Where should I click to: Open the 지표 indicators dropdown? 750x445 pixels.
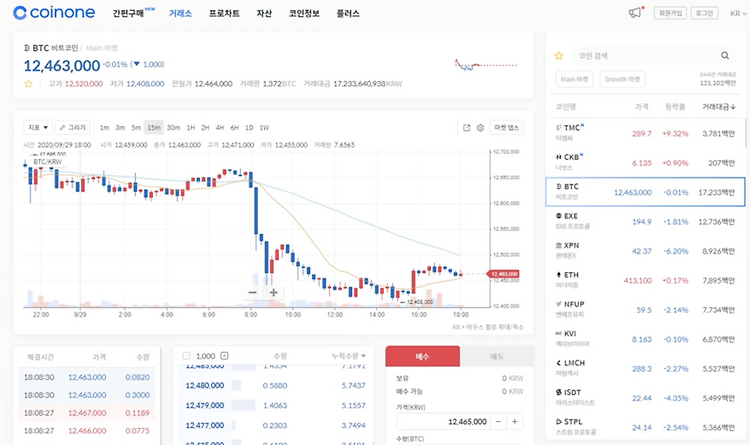click(x=38, y=128)
